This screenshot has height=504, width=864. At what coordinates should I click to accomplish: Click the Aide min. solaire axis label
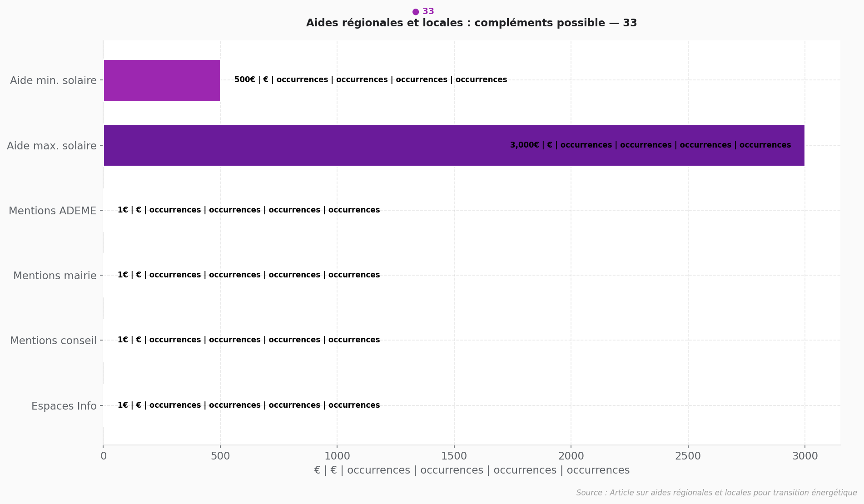(53, 80)
